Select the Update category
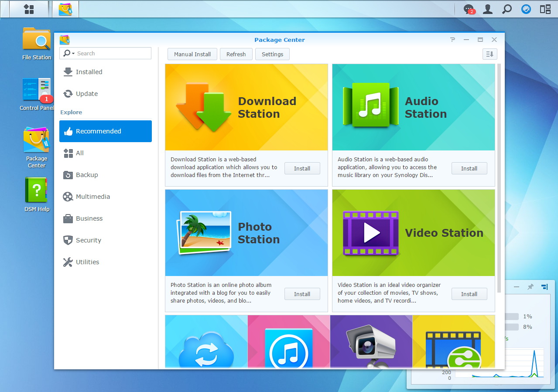Image resolution: width=558 pixels, height=392 pixels. (106, 94)
